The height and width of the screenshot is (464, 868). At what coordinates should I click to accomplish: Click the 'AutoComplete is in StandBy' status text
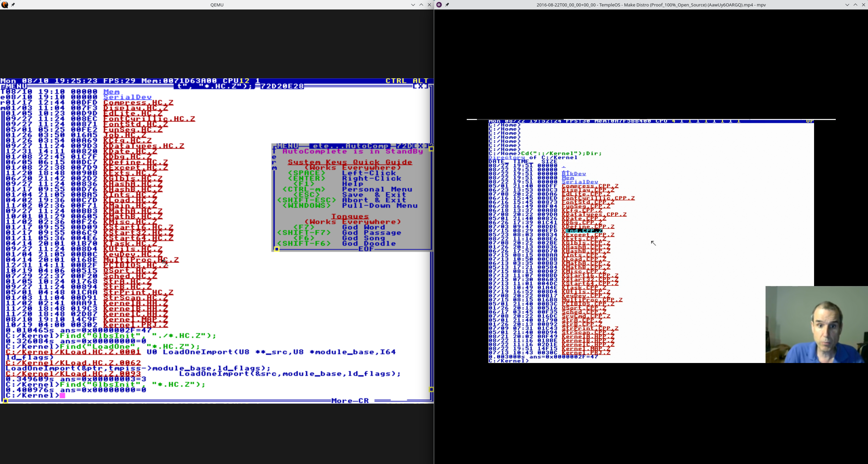tap(353, 152)
